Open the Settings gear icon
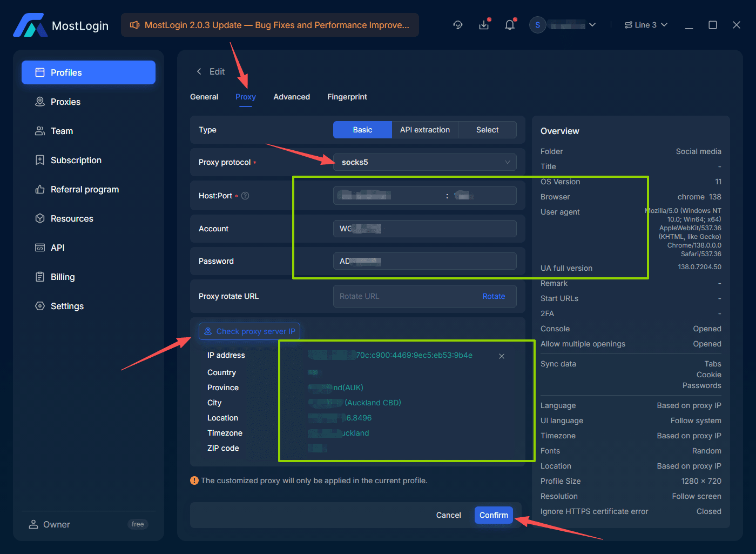 pos(40,306)
